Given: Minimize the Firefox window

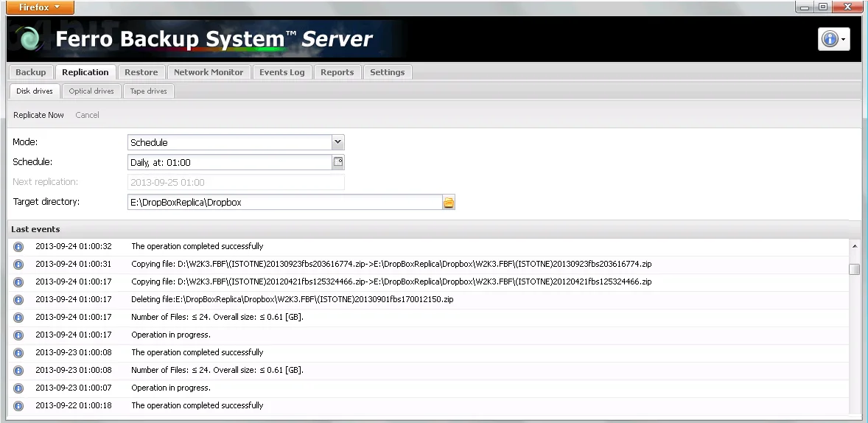Looking at the screenshot, I should pos(805,7).
